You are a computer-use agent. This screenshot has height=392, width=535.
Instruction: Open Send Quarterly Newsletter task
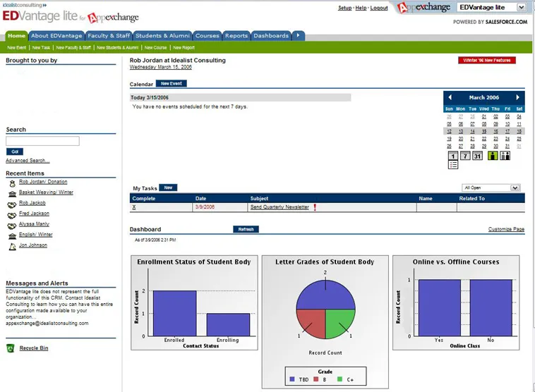[279, 207]
